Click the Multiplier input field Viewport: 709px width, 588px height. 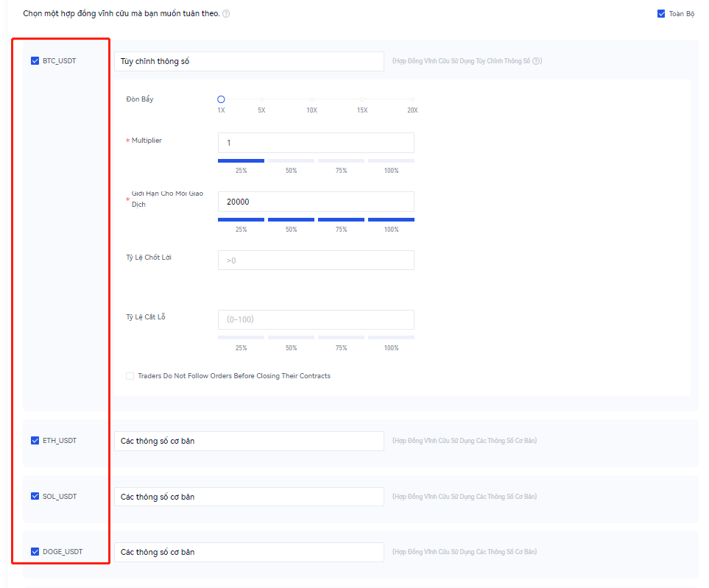click(316, 143)
